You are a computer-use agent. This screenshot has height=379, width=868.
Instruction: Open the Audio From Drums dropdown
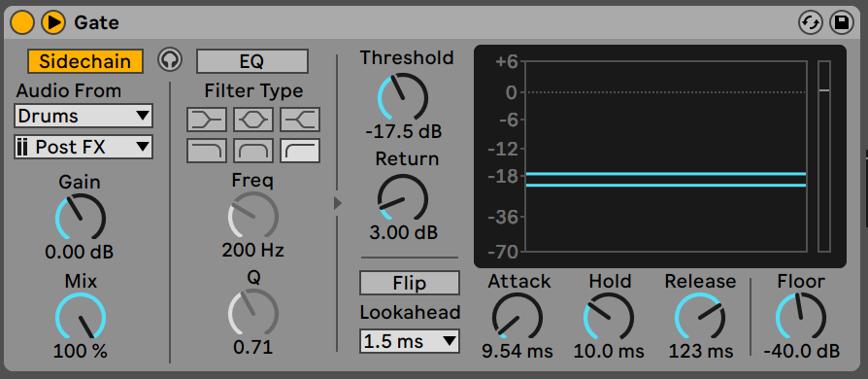click(x=83, y=116)
